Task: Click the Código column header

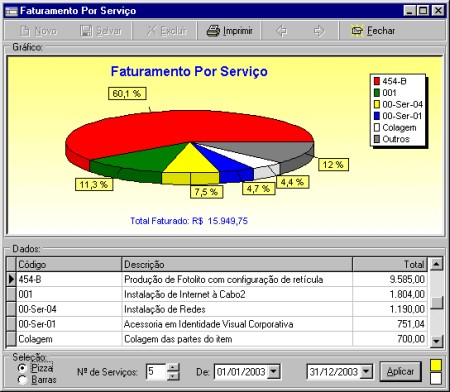Action: pos(69,265)
